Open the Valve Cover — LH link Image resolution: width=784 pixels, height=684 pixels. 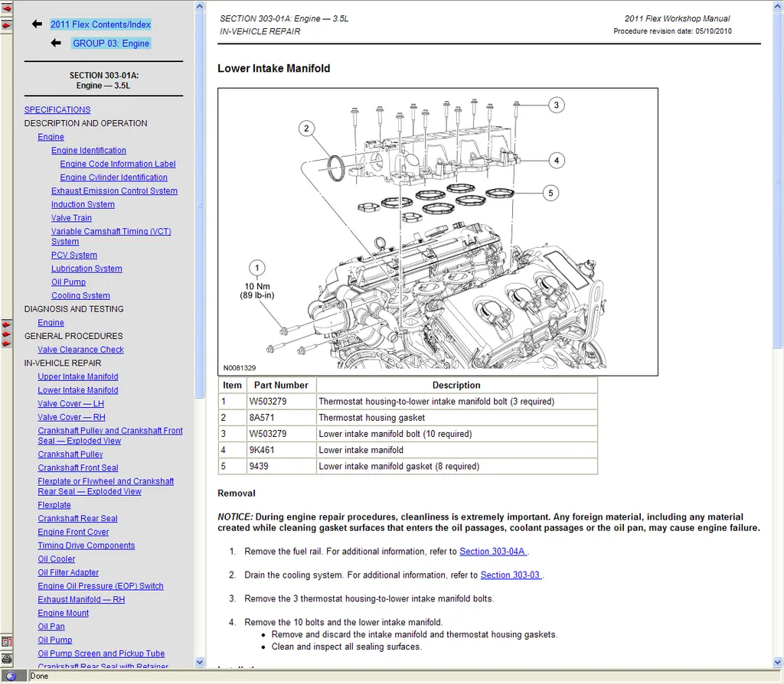tap(71, 403)
